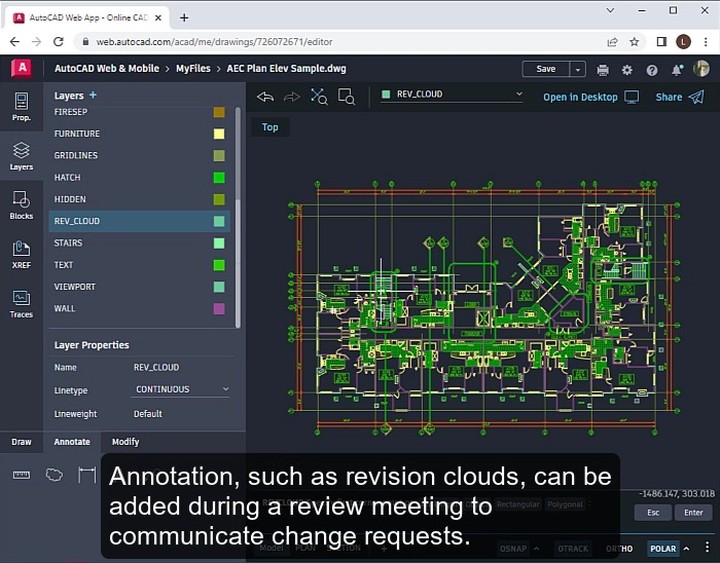Select the TEXT layer row
The width and height of the screenshot is (720, 563).
click(139, 265)
